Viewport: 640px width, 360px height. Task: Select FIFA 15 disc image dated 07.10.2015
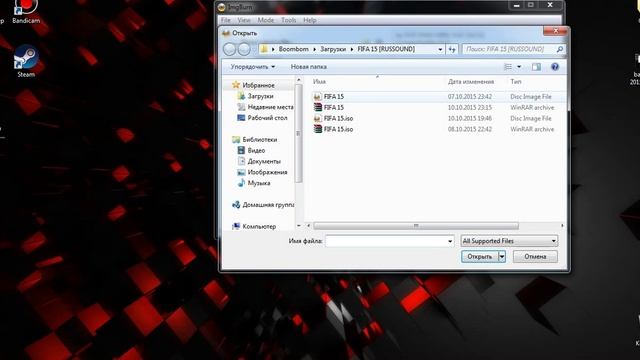tap(438, 97)
